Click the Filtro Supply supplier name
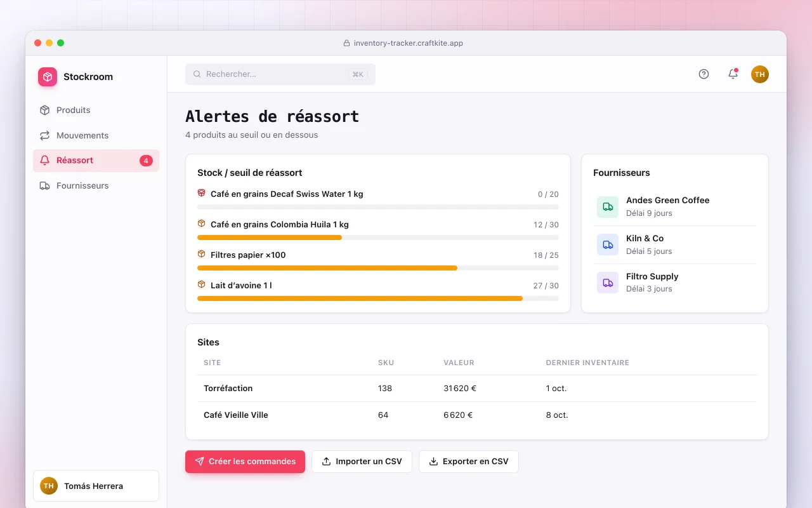 652,276
